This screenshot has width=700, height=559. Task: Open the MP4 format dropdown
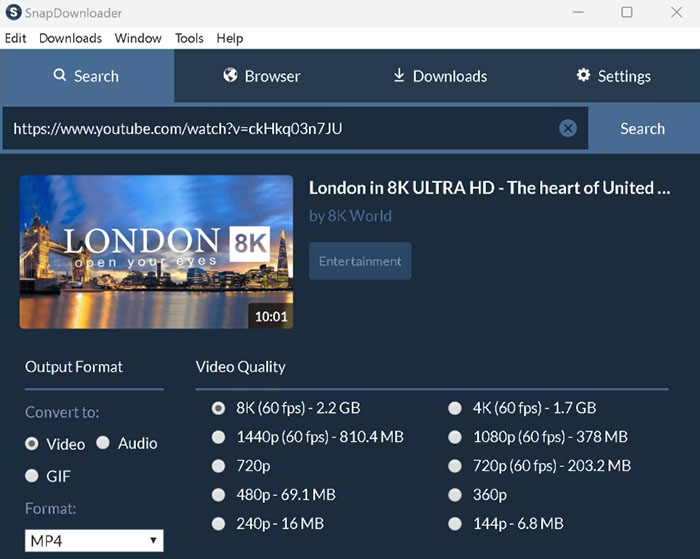94,541
